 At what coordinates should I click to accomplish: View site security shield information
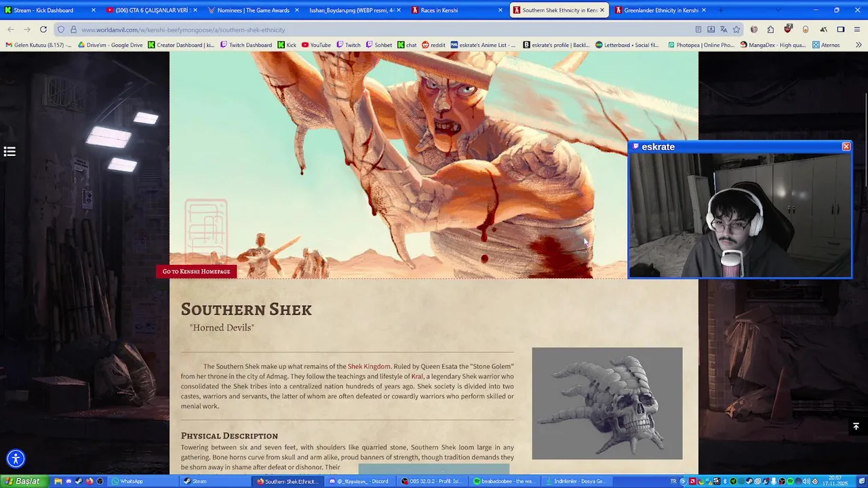(x=61, y=30)
